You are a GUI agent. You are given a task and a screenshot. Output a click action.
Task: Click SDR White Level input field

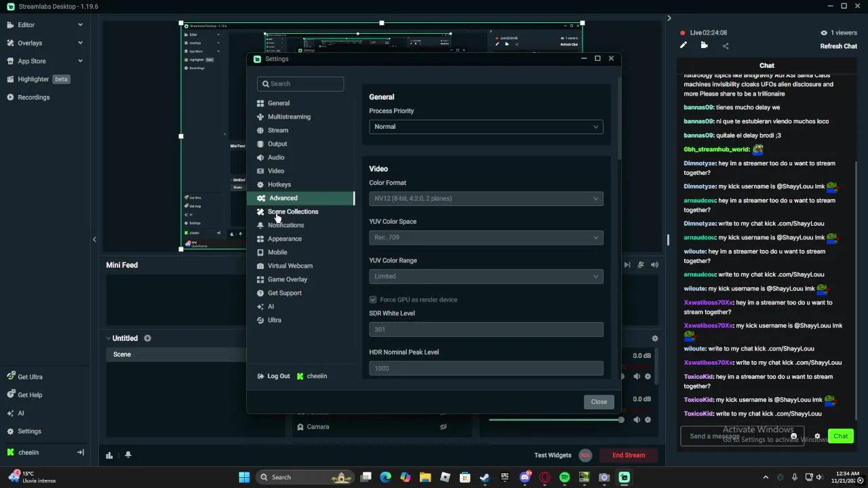pyautogui.click(x=486, y=329)
